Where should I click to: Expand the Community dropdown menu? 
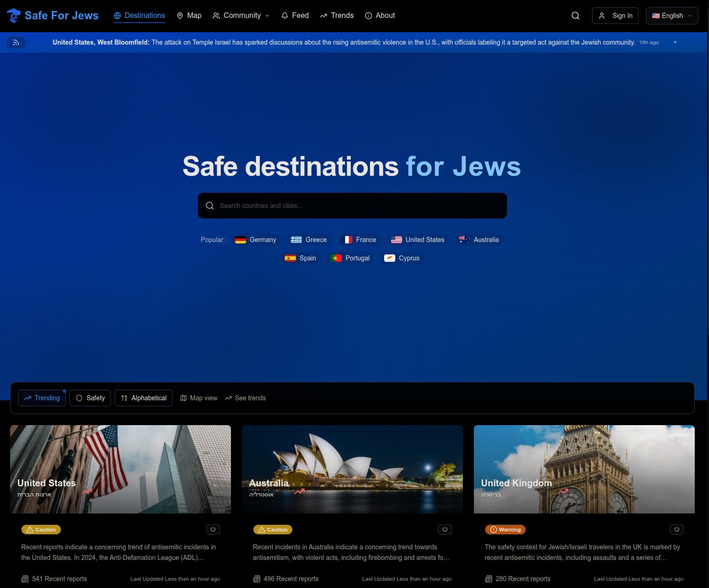pyautogui.click(x=241, y=16)
